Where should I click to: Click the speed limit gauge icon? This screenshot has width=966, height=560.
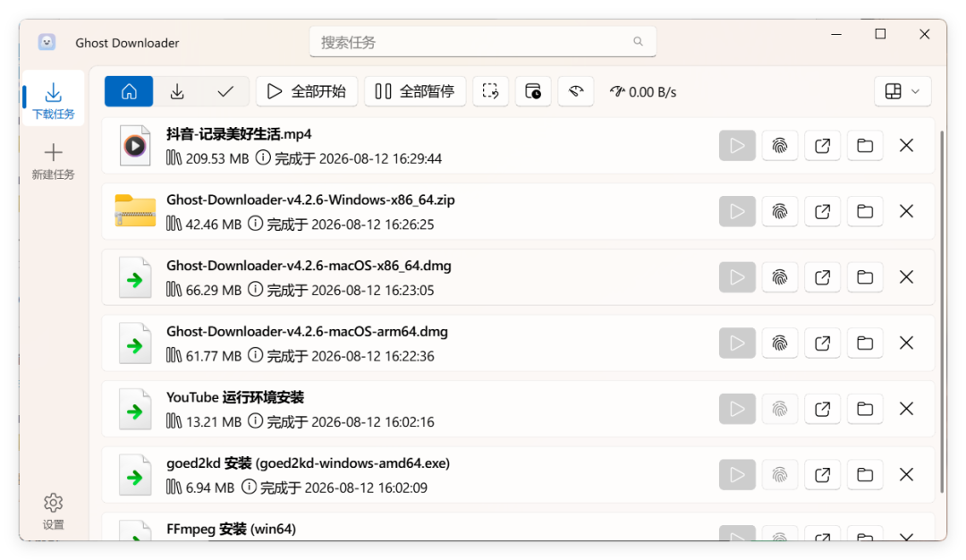(575, 92)
